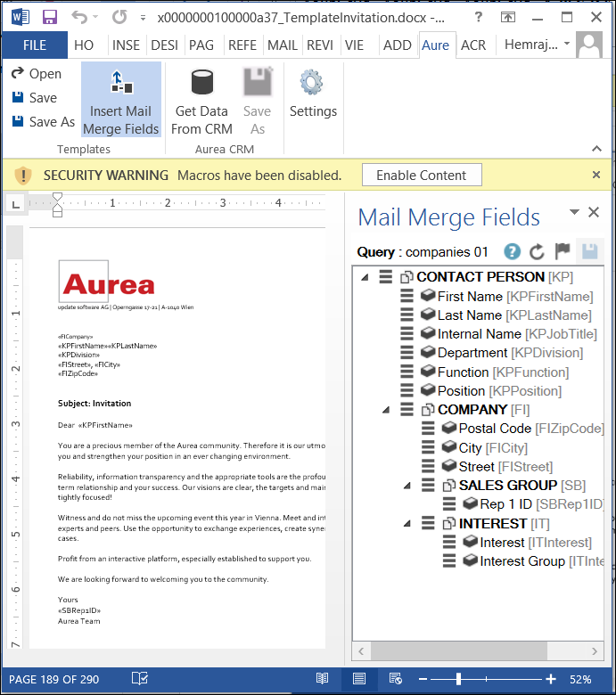Select Interest Group field row

click(x=533, y=561)
